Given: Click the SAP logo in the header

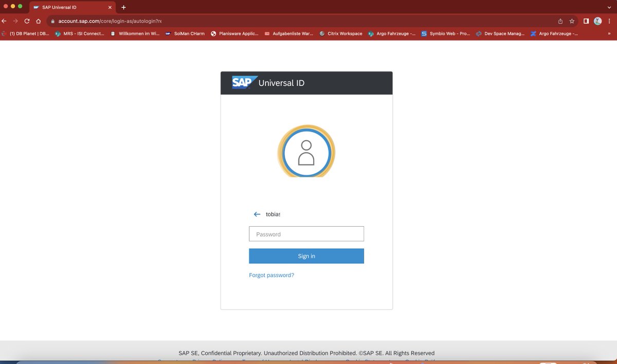Looking at the screenshot, I should [244, 83].
